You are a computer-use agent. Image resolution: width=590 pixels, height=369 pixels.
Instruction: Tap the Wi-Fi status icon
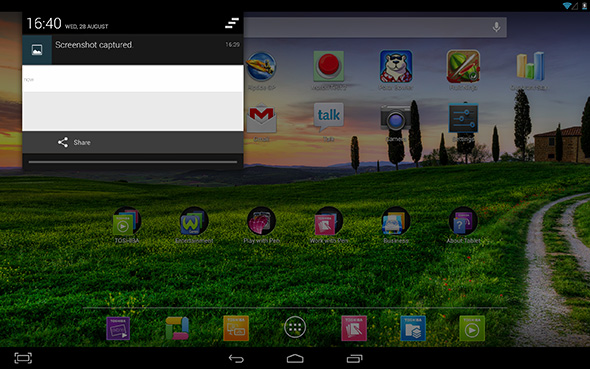567,6
